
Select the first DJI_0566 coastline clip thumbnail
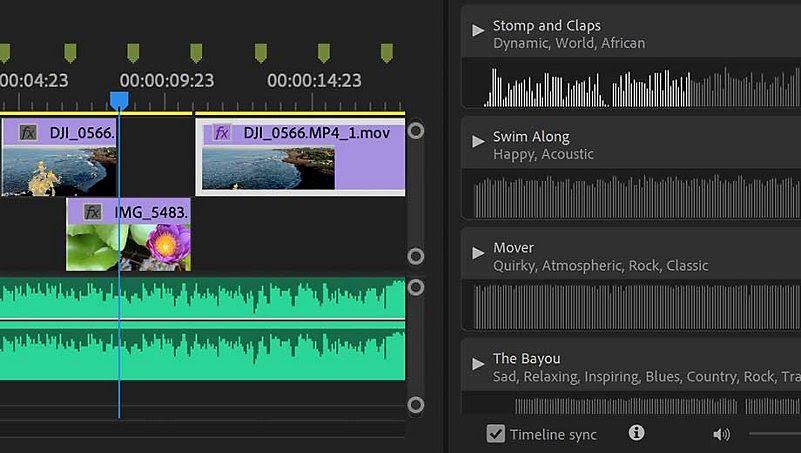(59, 171)
